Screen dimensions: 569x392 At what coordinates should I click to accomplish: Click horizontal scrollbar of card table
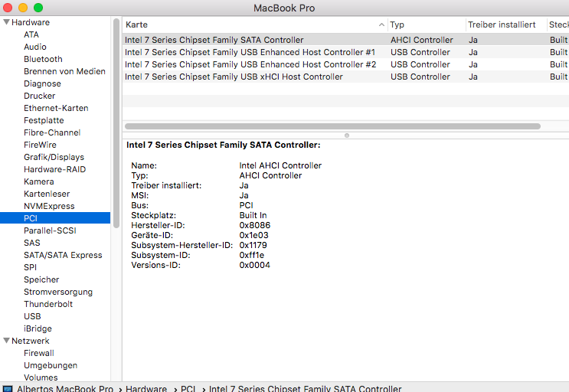(333, 126)
